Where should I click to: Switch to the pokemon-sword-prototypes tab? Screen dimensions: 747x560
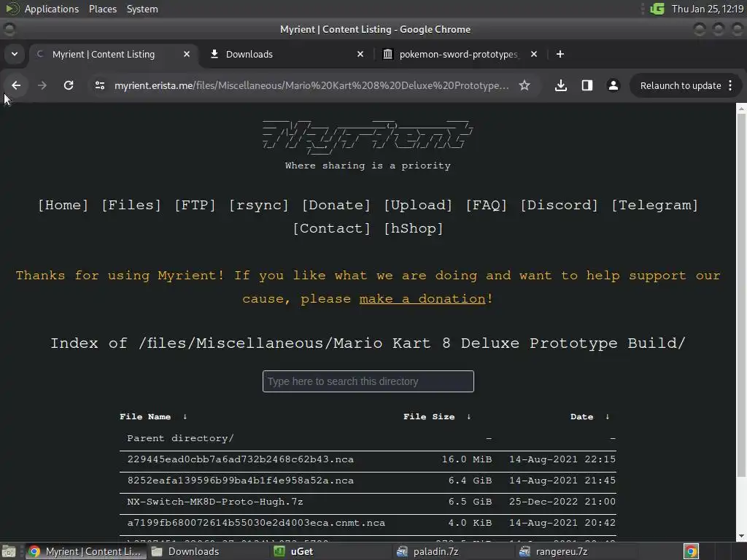pos(460,54)
